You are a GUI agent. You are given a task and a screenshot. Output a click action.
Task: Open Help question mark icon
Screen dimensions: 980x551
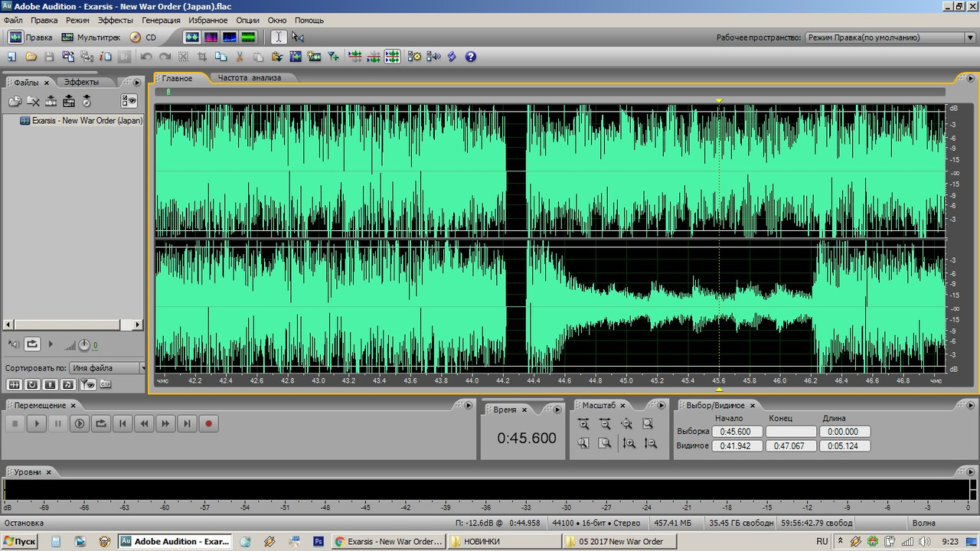point(471,57)
